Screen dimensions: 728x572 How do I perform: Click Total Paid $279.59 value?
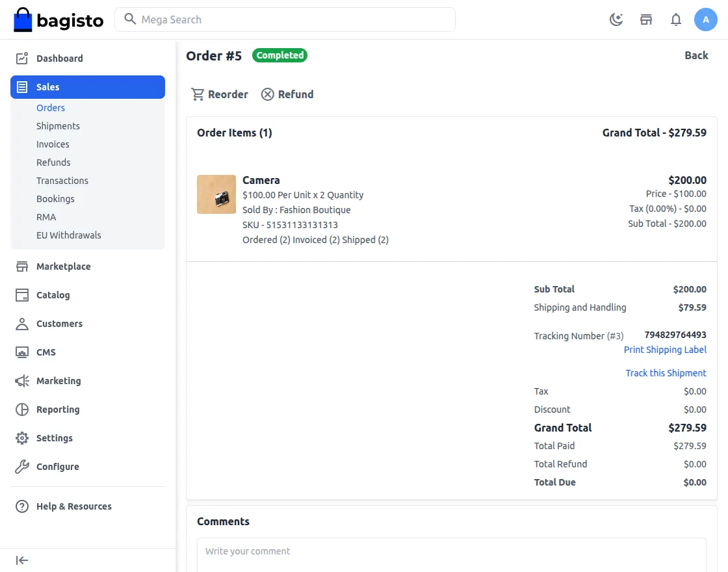(x=690, y=446)
